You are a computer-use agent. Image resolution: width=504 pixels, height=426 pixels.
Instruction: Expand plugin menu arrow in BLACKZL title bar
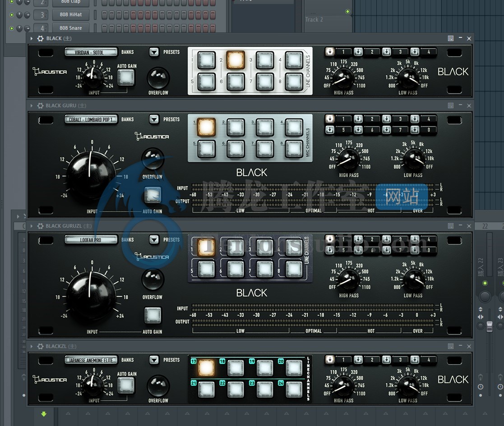click(32, 346)
